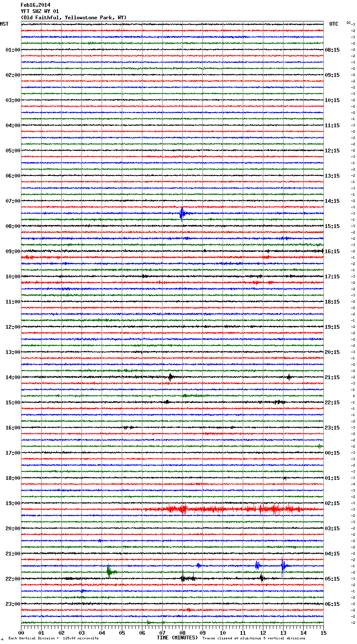Select the 16:00 MST time label

13,428
